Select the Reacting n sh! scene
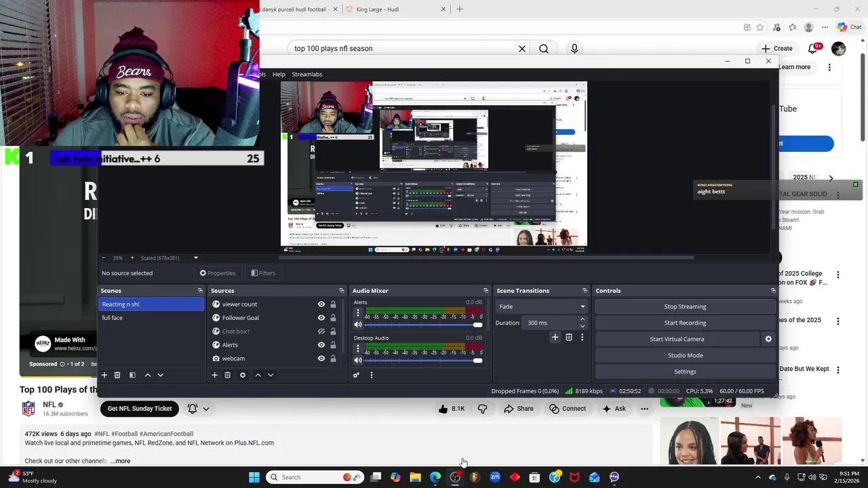868x488 pixels. coord(151,304)
